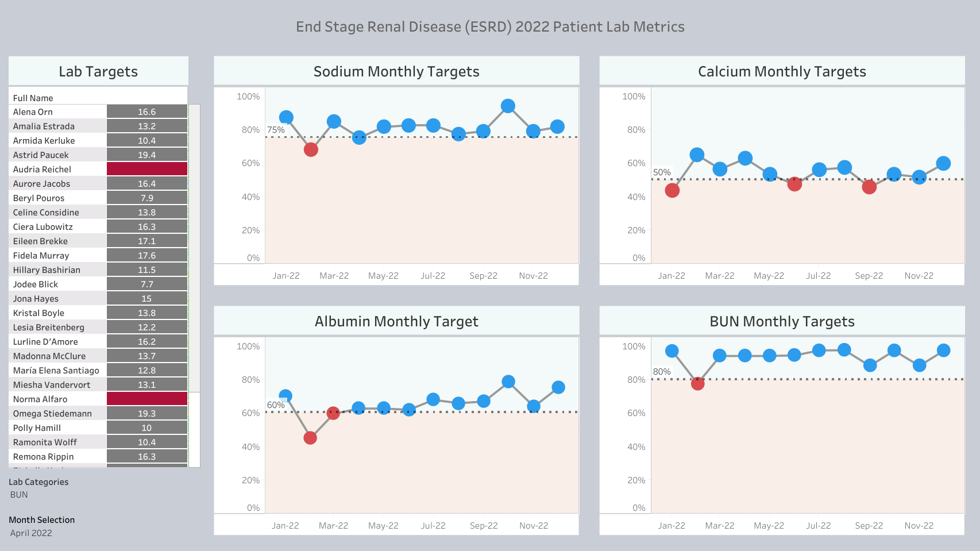Open the Month Selection April 2022 dropdown
980x551 pixels.
click(x=31, y=533)
